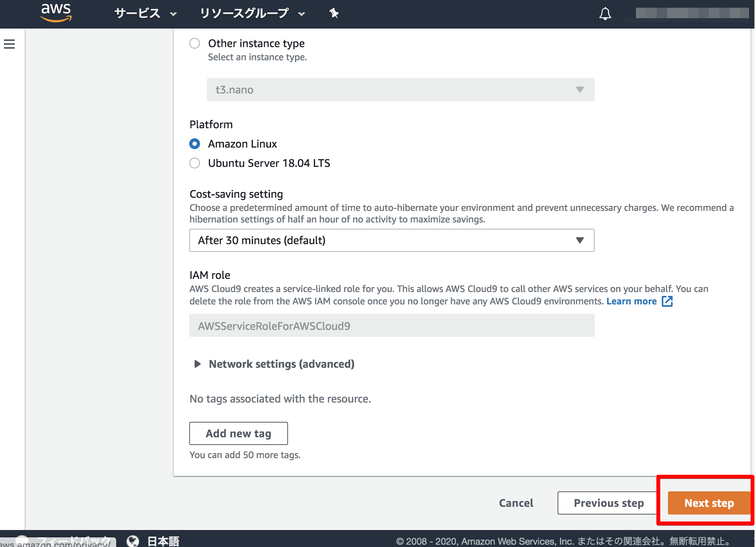Open the account menu in header
Screen dimensions: 756x547
click(x=692, y=13)
